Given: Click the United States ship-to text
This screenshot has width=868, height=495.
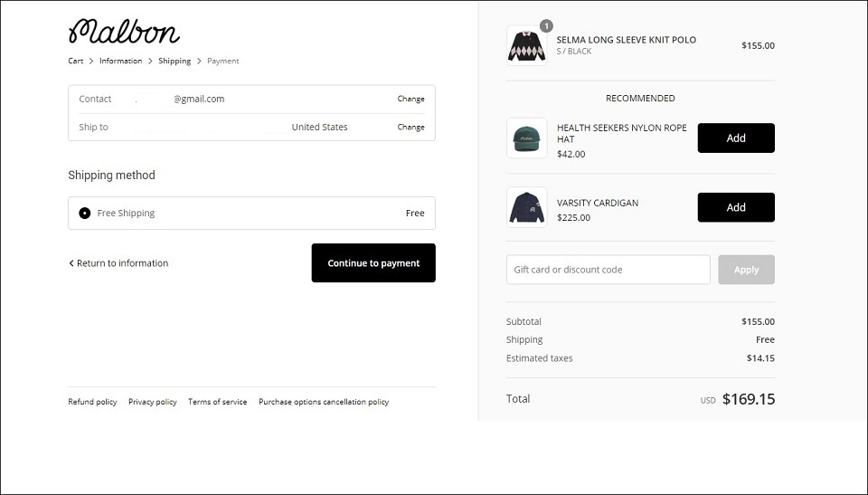Looking at the screenshot, I should [319, 127].
